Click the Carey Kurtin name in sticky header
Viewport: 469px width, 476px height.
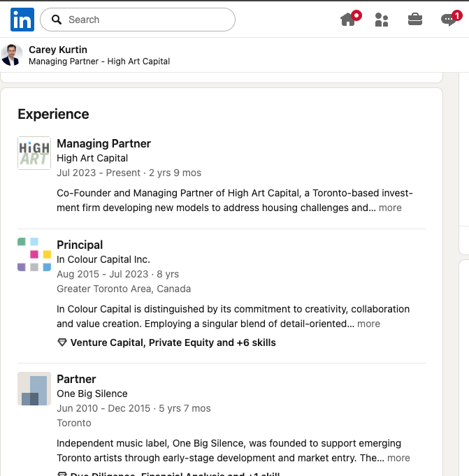(x=58, y=50)
